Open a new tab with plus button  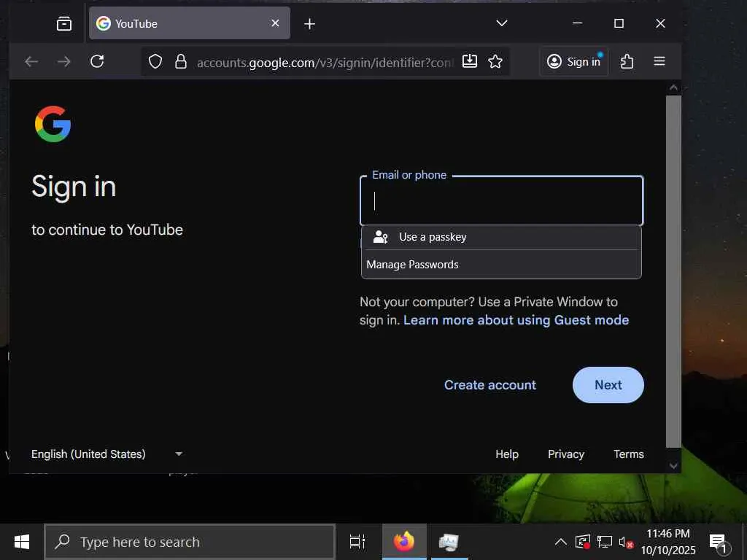click(x=309, y=24)
